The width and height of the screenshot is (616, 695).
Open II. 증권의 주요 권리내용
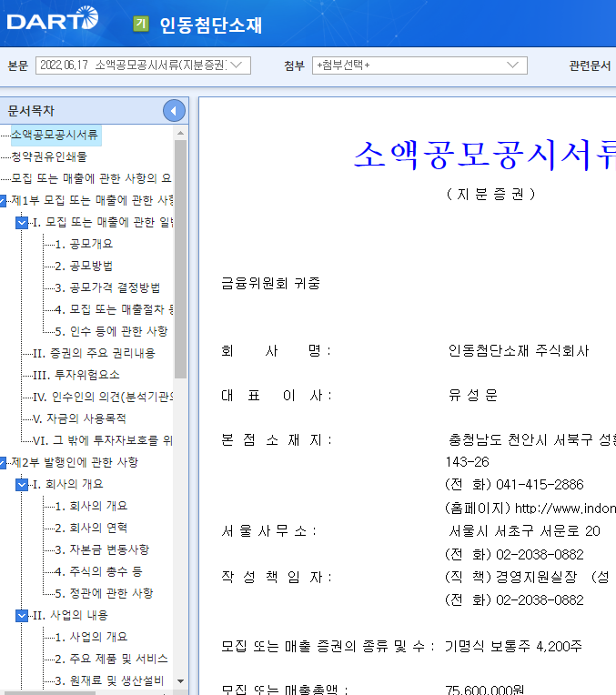point(94,353)
